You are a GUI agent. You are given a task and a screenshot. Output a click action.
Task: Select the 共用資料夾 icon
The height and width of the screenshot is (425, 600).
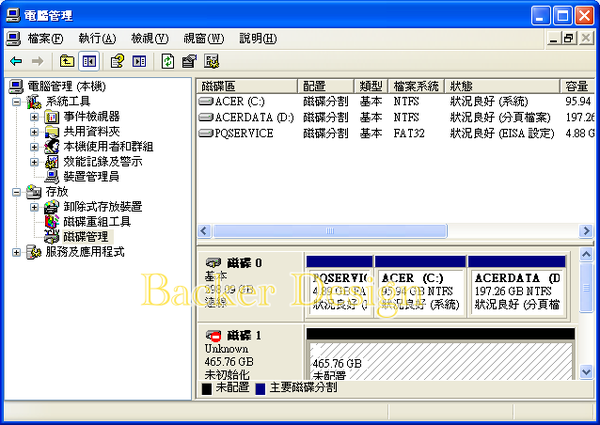point(52,132)
